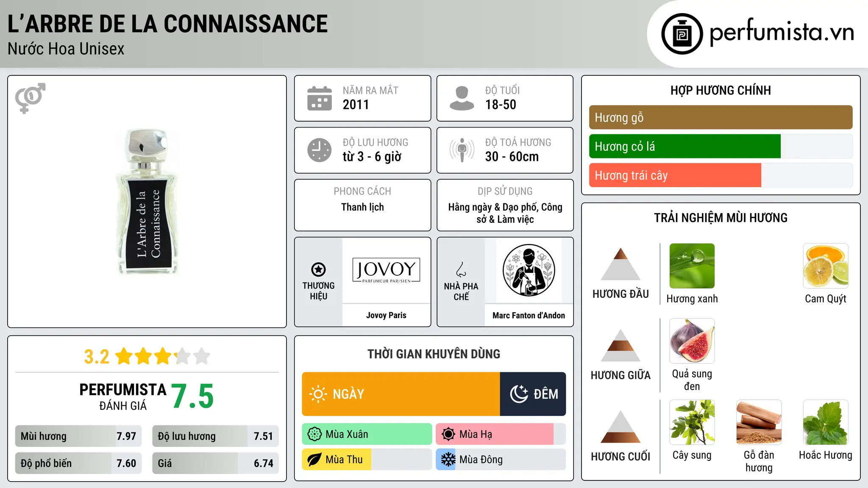Click the Giá 6.74 score bar
The image size is (868, 488).
pyautogui.click(x=215, y=463)
